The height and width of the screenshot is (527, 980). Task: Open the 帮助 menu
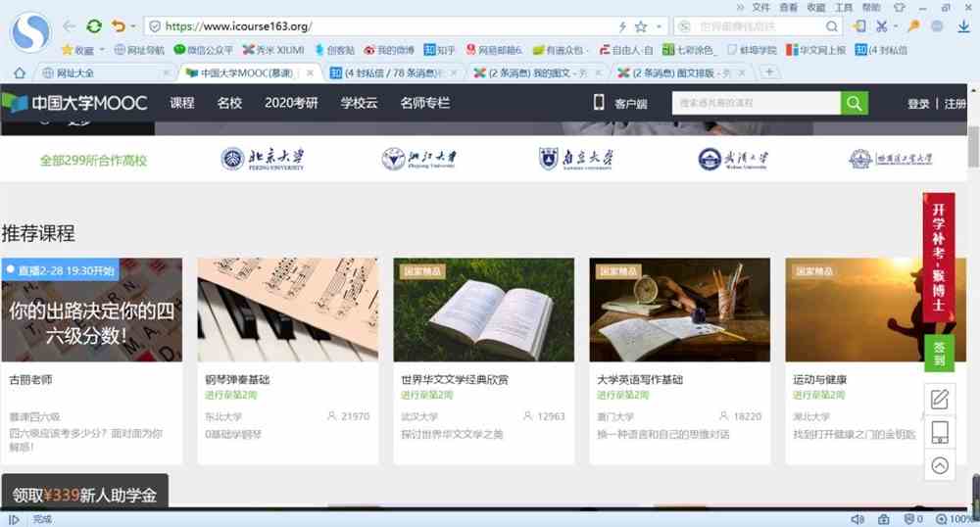click(x=871, y=8)
